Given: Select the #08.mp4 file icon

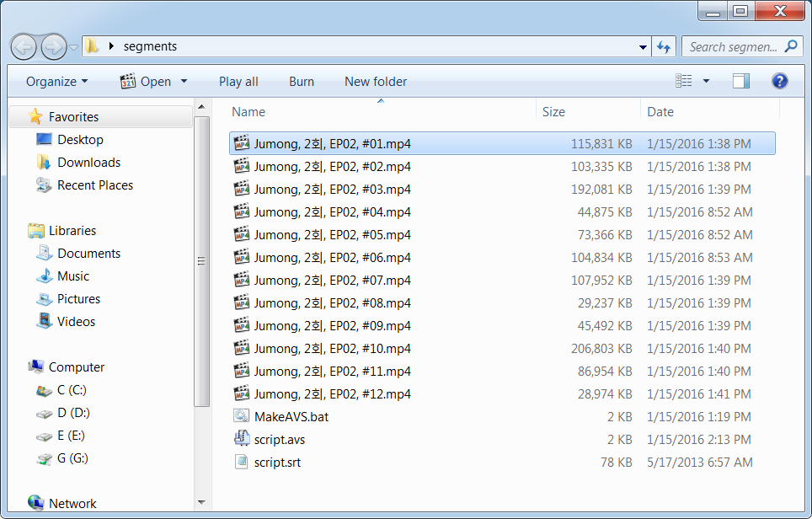Looking at the screenshot, I should pyautogui.click(x=242, y=302).
